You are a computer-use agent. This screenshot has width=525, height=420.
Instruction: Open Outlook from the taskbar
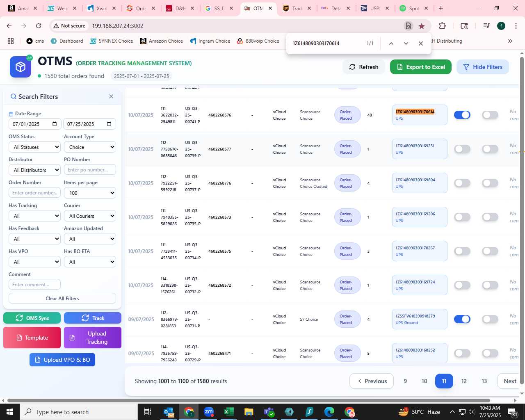pyautogui.click(x=169, y=412)
